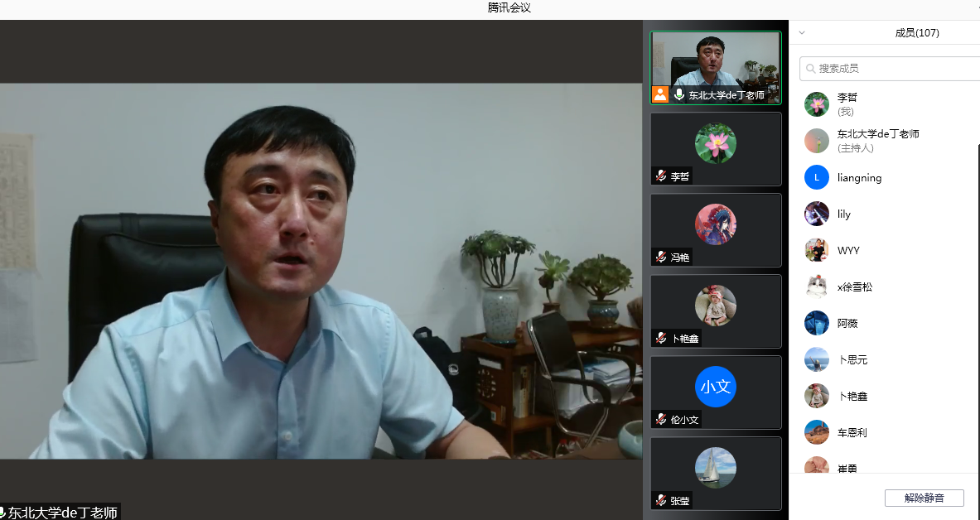The width and height of the screenshot is (980, 520).
Task: Toggle muted mic icon on 张莹 video tile
Action: pyautogui.click(x=661, y=501)
